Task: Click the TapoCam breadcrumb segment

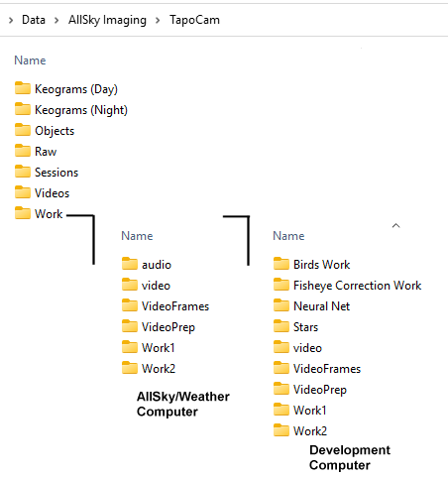Action: 194,20
